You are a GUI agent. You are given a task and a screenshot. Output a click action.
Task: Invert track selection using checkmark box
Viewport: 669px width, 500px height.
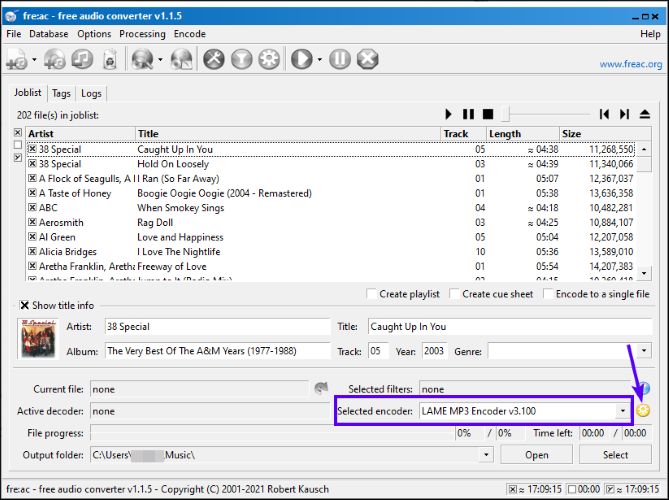tap(17, 157)
